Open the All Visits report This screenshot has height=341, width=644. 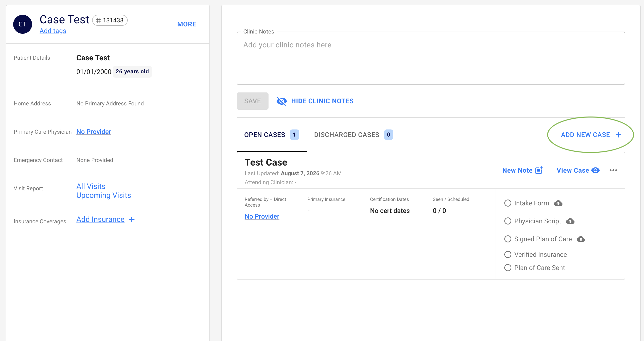coord(91,186)
